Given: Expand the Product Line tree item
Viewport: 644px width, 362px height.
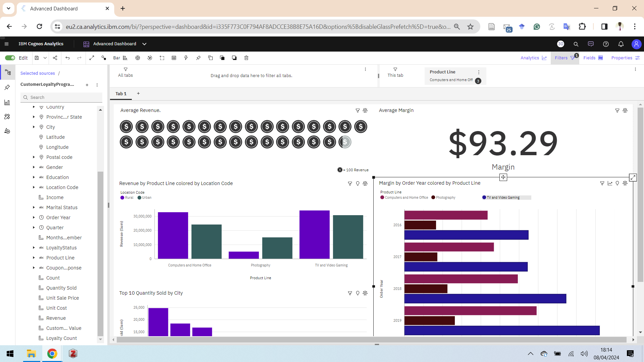Looking at the screenshot, I should [34, 258].
